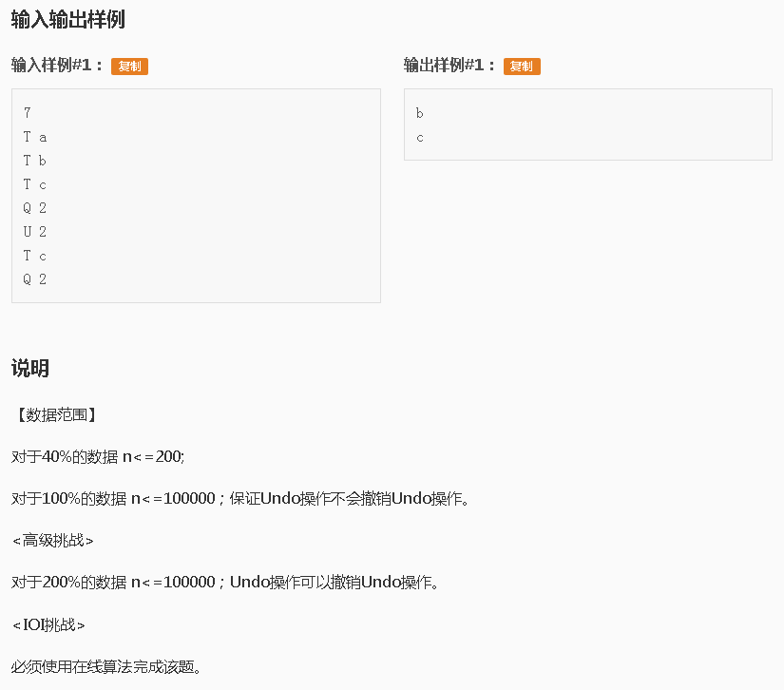Click the line about 100% data constraint
This screenshot has height=690, width=784.
[x=240, y=499]
